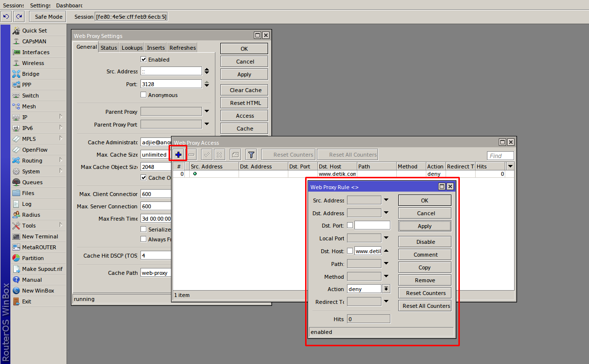
Task: Click Copy button in Web Proxy Rule
Action: (x=424, y=267)
